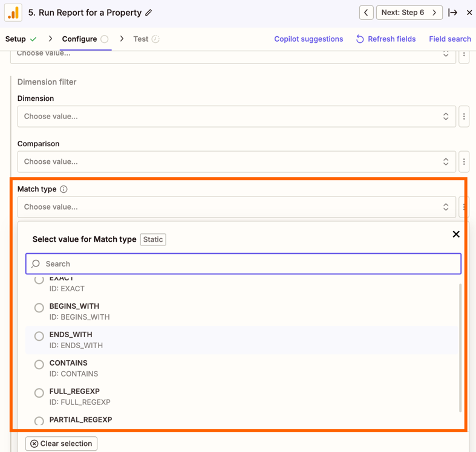Open the Match type dropdown
The height and width of the screenshot is (452, 476).
point(236,207)
